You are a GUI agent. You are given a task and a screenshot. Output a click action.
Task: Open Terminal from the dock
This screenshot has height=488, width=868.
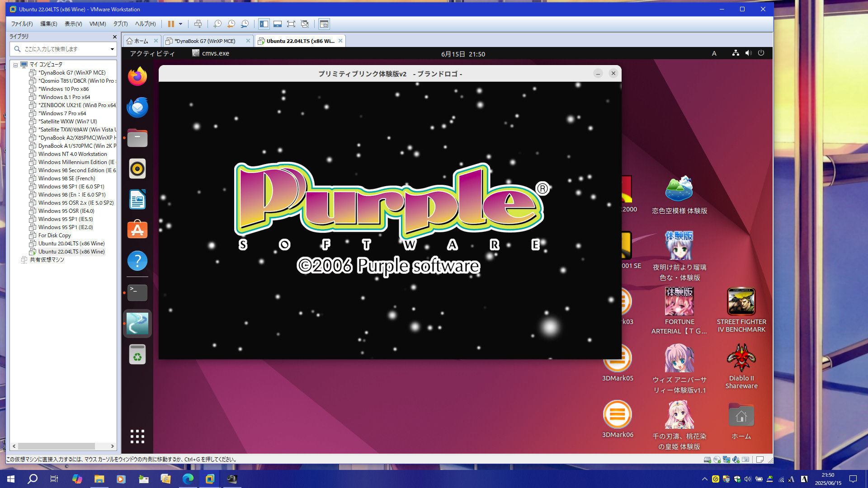(137, 293)
